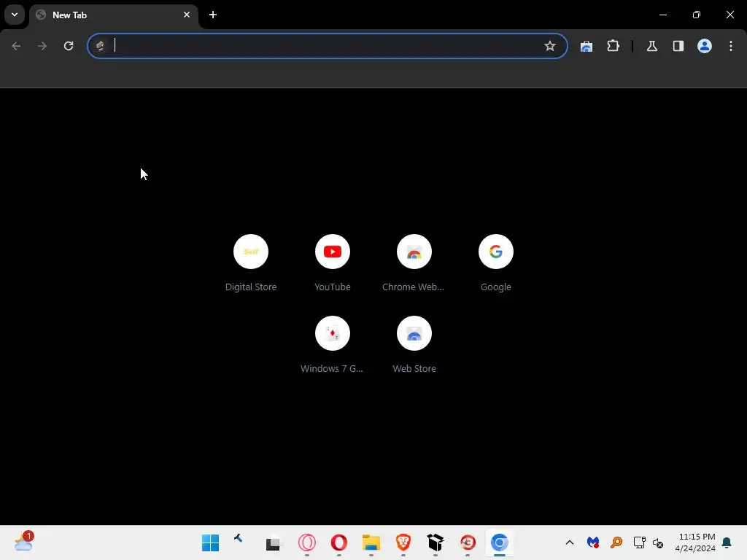Viewport: 747px width, 560px height.
Task: Reload the current page
Action: click(69, 46)
